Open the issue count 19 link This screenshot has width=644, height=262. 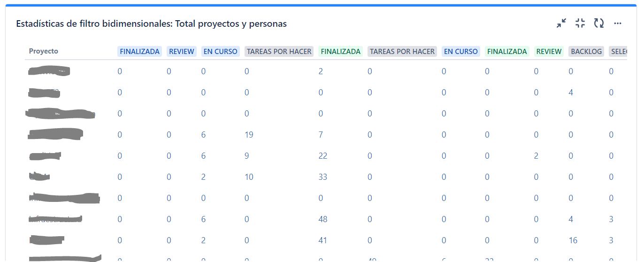pyautogui.click(x=249, y=135)
